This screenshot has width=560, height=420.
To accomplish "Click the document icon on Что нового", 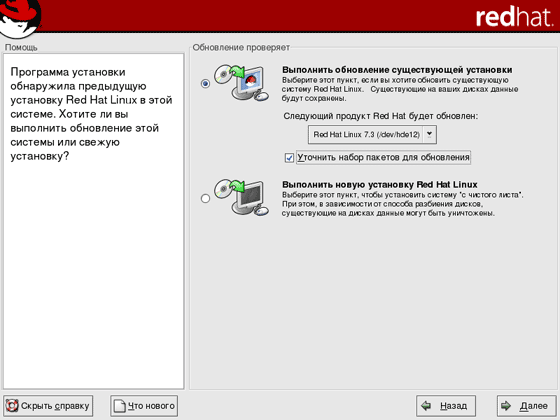I will (x=120, y=406).
